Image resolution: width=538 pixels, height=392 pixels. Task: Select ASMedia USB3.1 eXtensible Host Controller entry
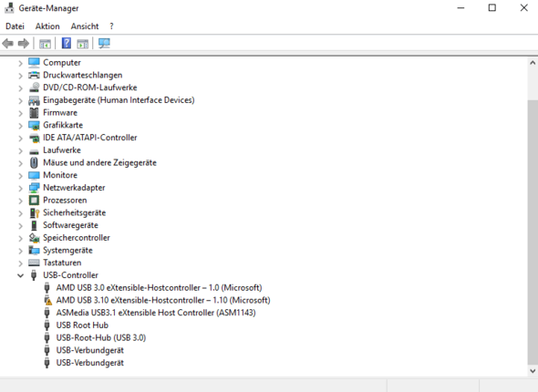(x=156, y=313)
